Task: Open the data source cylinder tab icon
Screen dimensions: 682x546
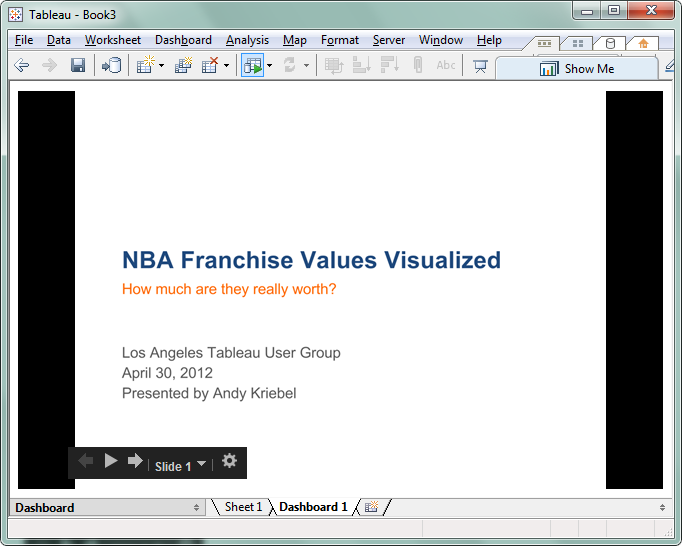Action: coord(611,43)
